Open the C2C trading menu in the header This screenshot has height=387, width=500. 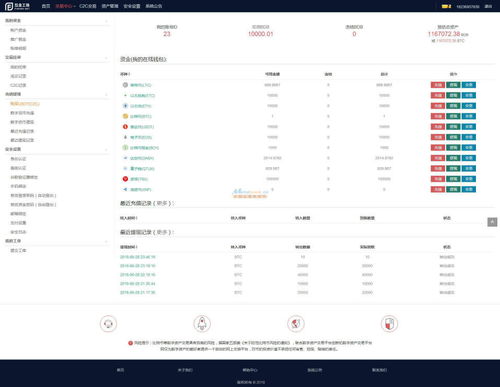[x=88, y=6]
